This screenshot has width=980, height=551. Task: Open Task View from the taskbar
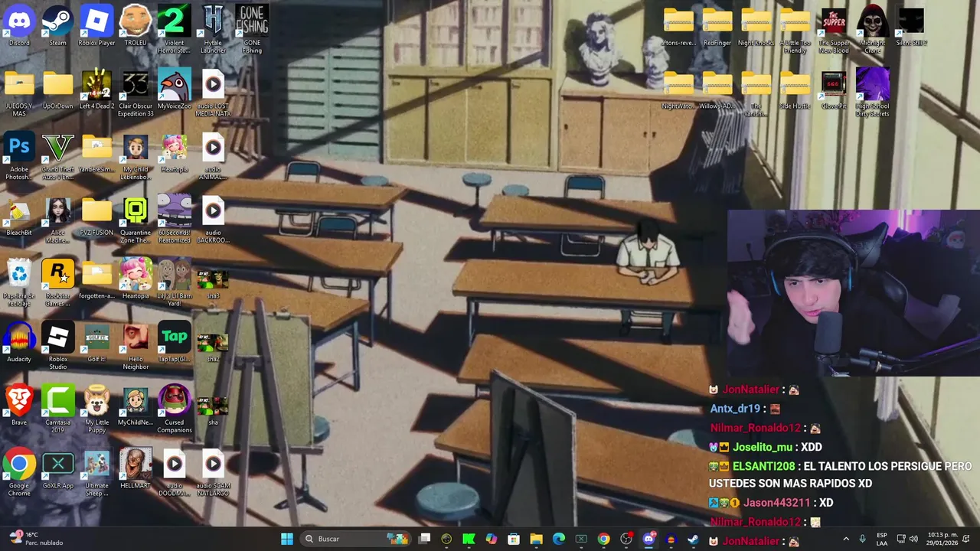tap(425, 539)
